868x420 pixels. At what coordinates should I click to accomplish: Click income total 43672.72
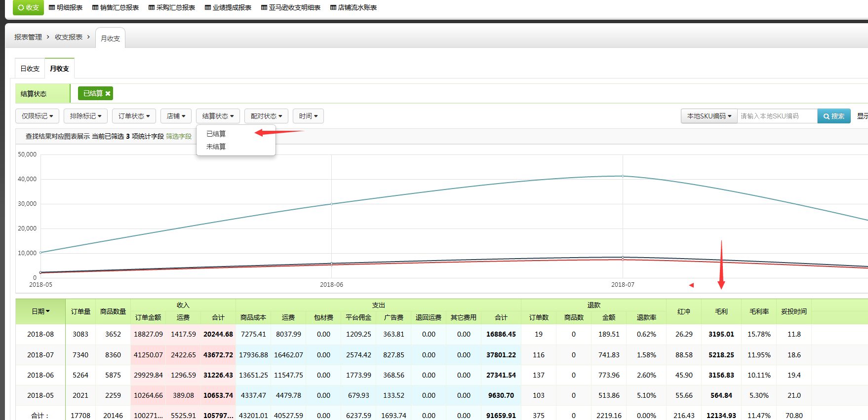click(x=218, y=355)
